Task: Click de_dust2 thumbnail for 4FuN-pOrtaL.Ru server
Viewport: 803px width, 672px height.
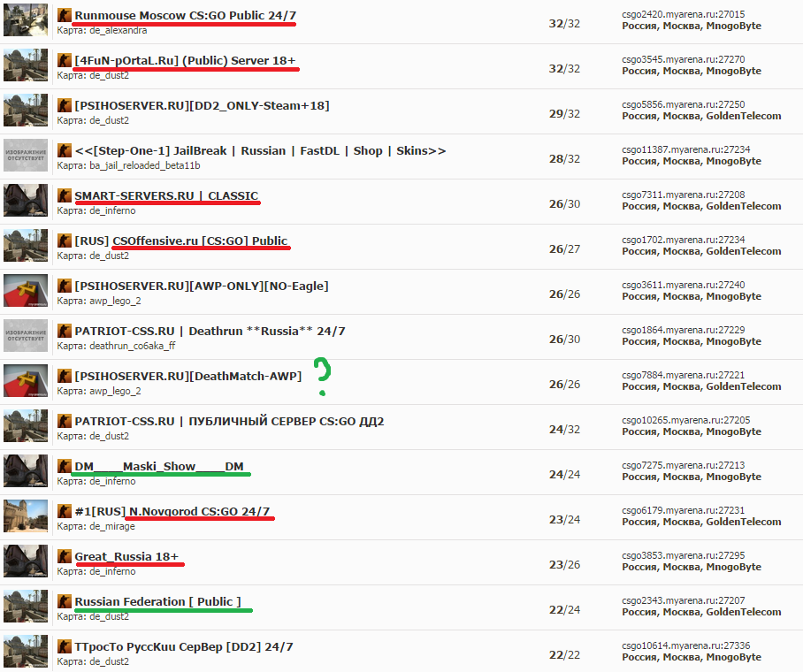Action: pyautogui.click(x=26, y=65)
